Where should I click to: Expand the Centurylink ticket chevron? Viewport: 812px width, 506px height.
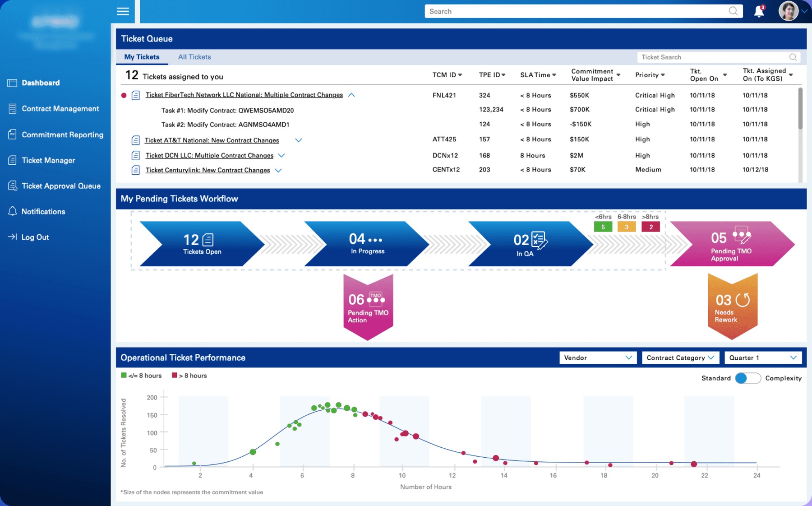tap(278, 171)
